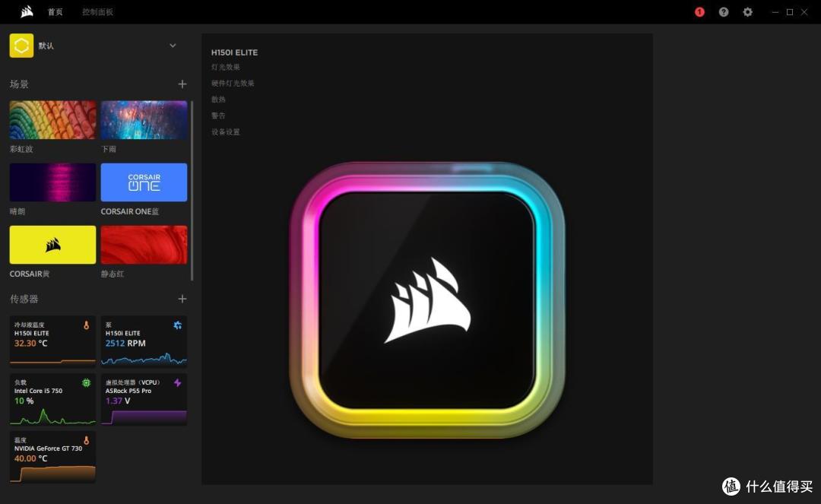
Task: Click the 32.30 °C coolant temperature value
Action: click(30, 344)
